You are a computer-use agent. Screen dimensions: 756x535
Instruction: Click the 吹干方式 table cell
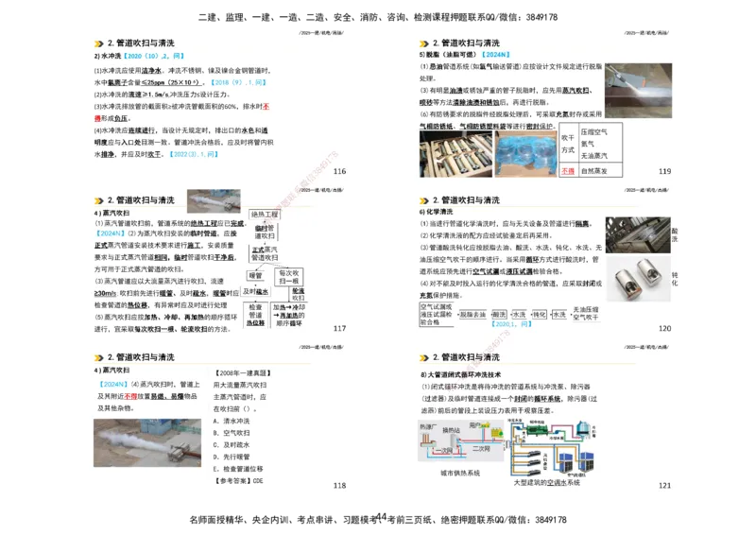568,144
